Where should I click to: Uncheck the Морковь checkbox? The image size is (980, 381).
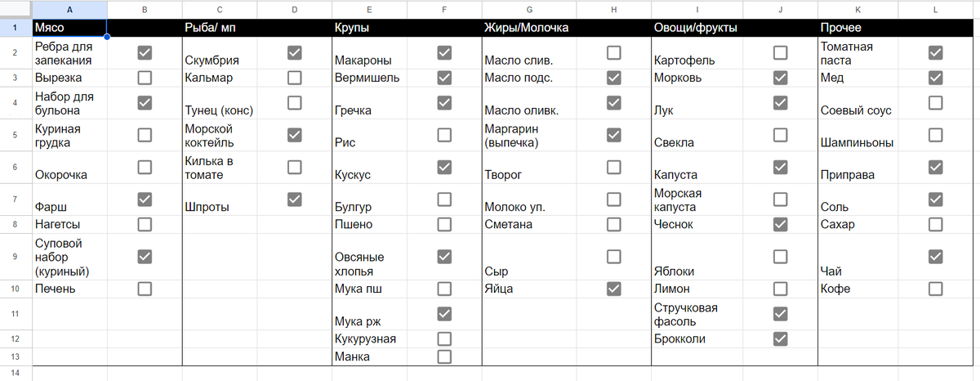(x=780, y=78)
